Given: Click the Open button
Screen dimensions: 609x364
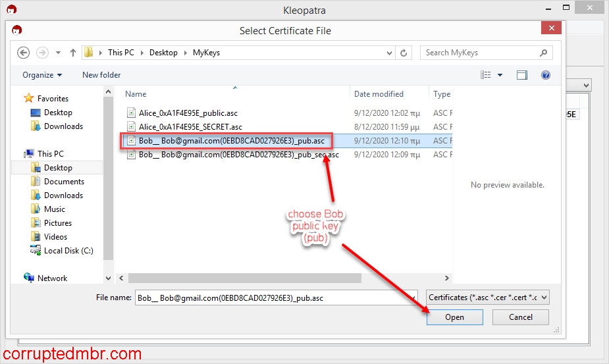Looking at the screenshot, I should click(454, 317).
